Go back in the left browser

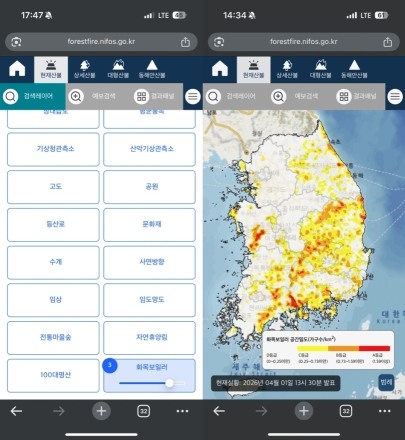(16, 411)
